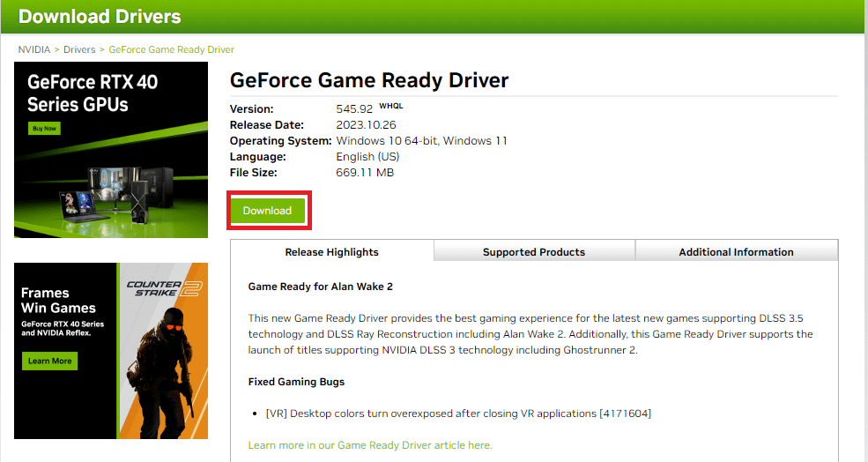
Task: Click Learn More in Frames Win Games ad
Action: click(x=49, y=361)
